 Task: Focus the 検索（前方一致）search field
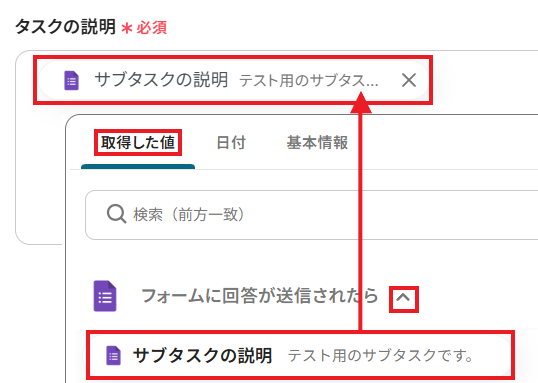312,215
